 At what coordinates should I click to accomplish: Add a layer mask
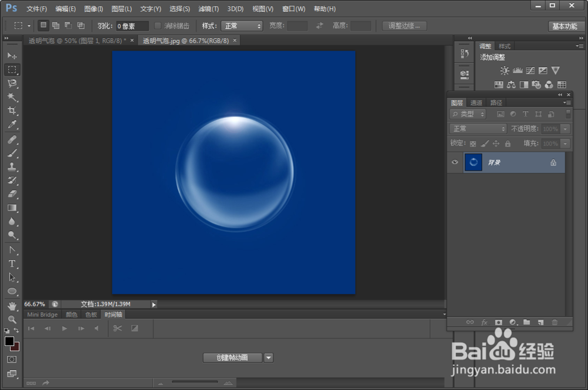coord(499,322)
